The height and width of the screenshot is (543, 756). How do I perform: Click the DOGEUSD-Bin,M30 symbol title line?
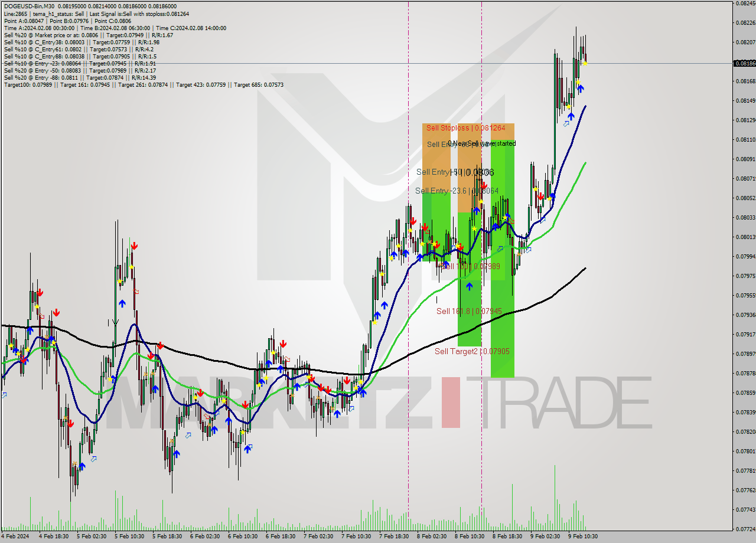pyautogui.click(x=90, y=6)
